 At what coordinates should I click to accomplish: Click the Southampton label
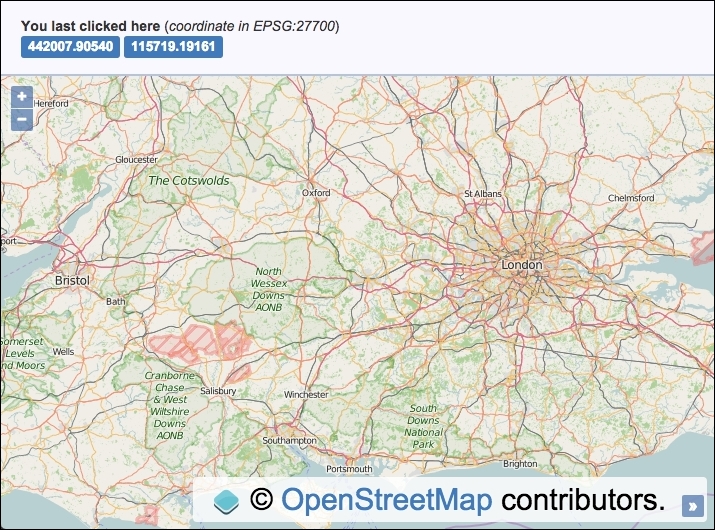pyautogui.click(x=289, y=441)
